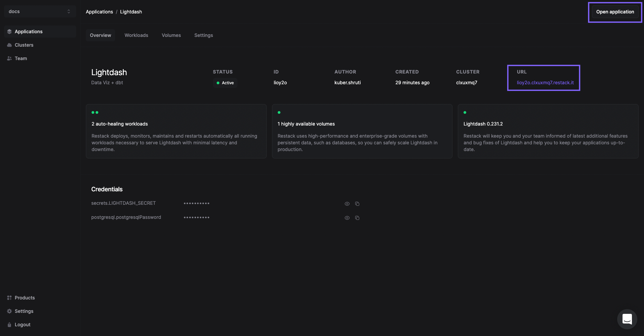
Task: Open the Applications sidebar menu item
Action: pos(40,32)
